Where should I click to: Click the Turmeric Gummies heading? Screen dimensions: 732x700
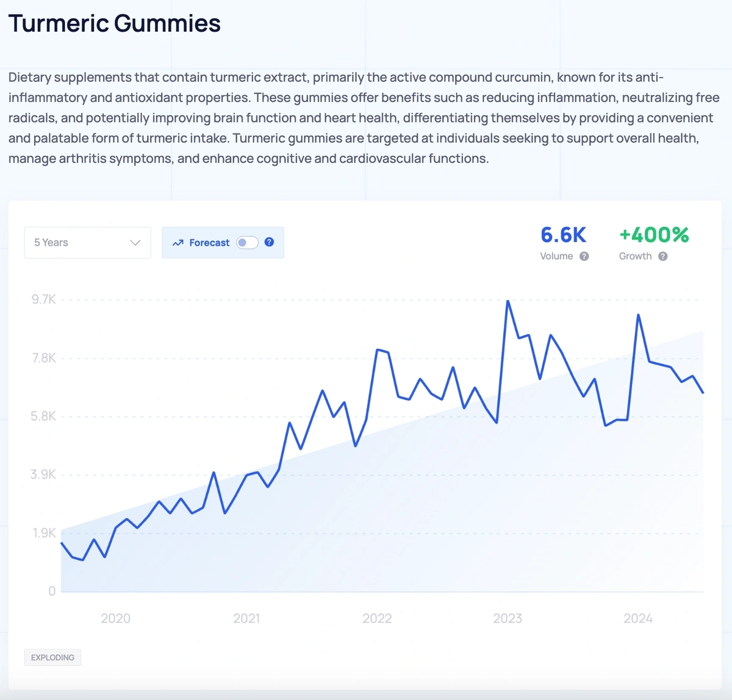coord(114,23)
